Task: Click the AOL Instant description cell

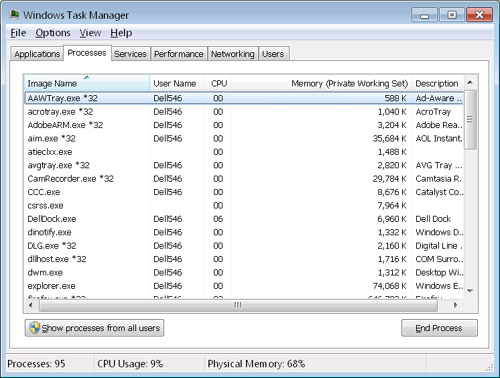Action: tap(439, 138)
